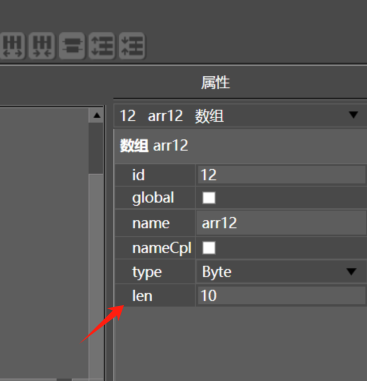
Task: Open the type dropdown showing Byte
Action: coord(281,272)
